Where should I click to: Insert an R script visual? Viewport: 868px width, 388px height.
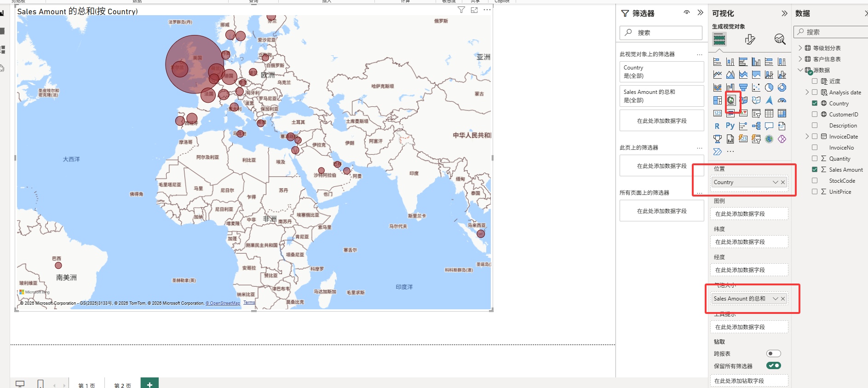tap(717, 126)
